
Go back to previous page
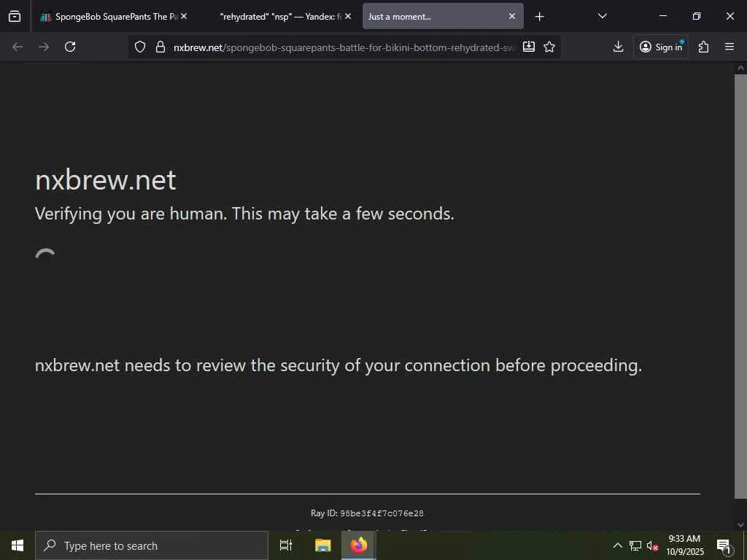[x=18, y=47]
